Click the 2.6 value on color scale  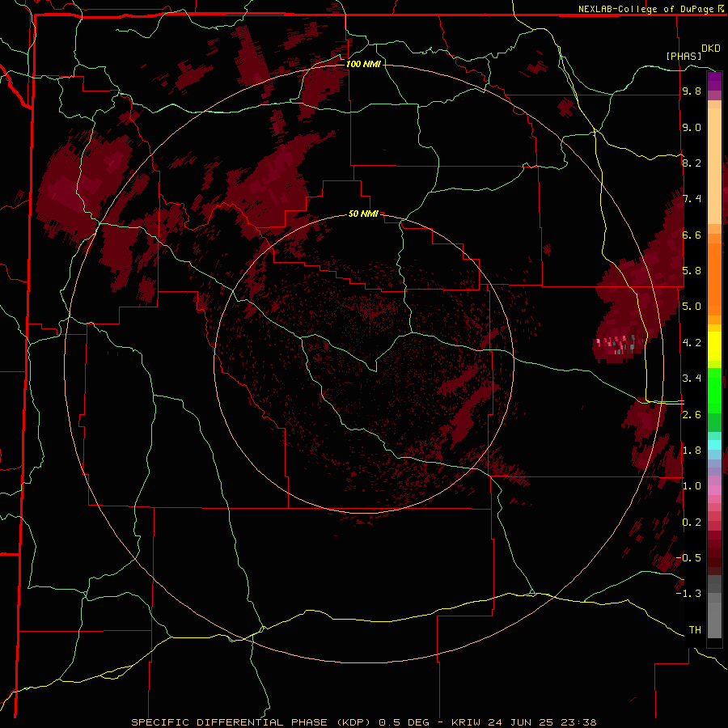pos(692,415)
